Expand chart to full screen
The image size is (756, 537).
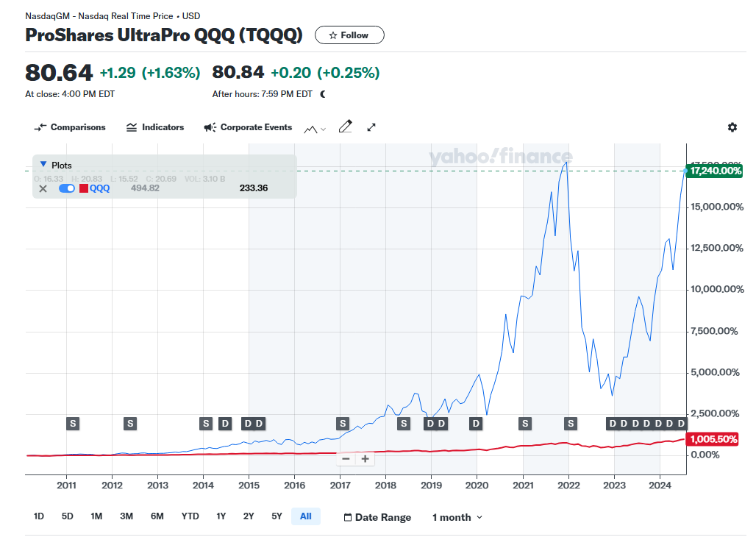[x=371, y=127]
